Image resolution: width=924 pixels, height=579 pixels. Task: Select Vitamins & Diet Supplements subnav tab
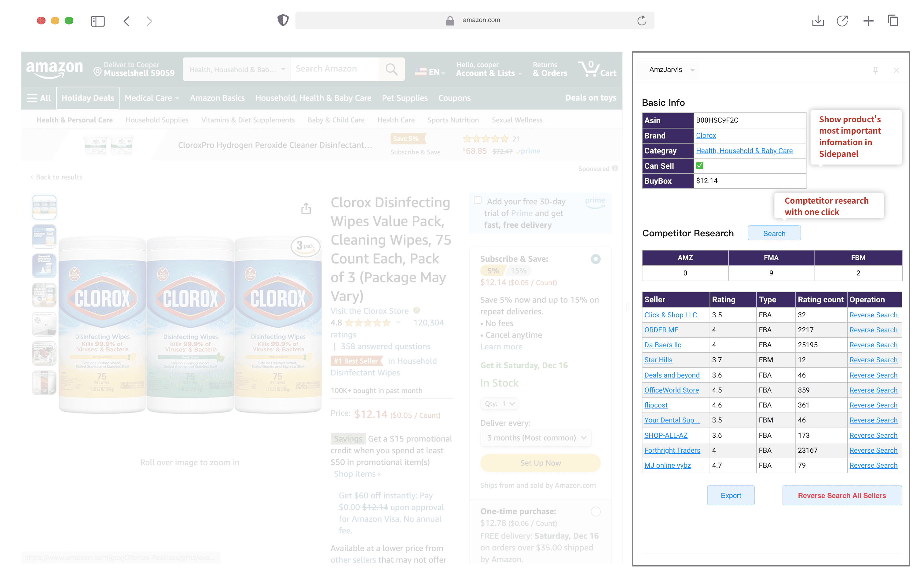(x=248, y=120)
